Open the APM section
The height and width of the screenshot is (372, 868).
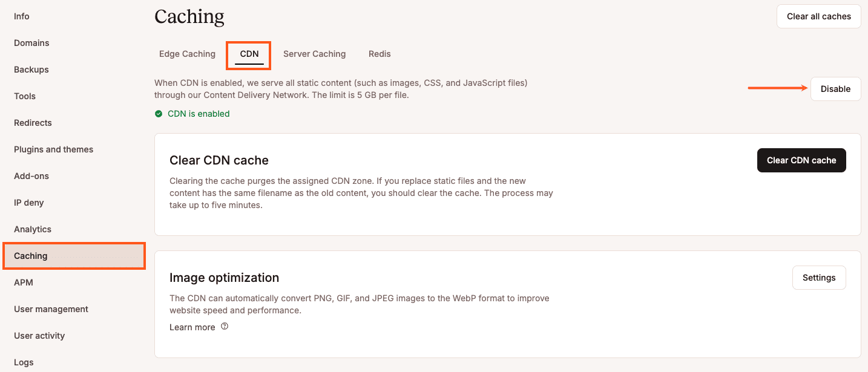tap(22, 282)
